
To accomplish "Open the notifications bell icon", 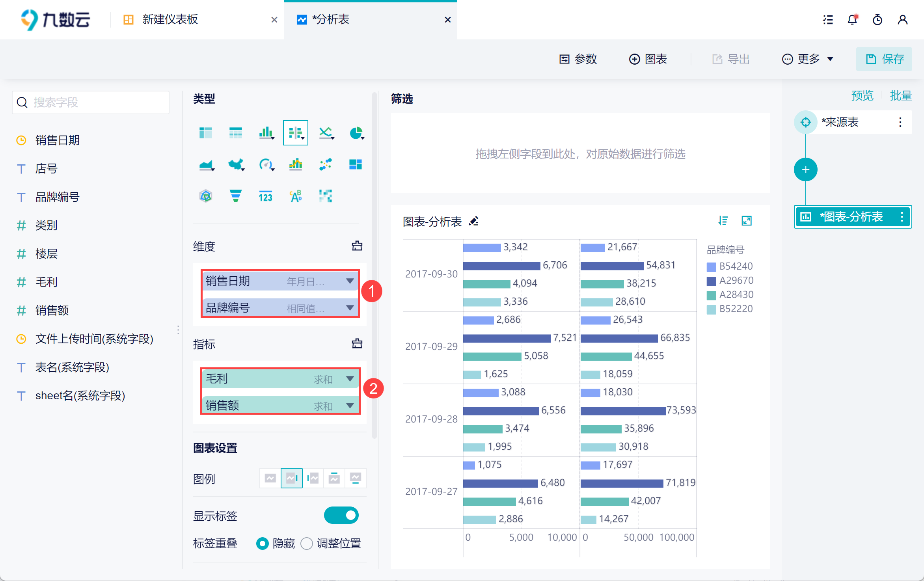I will [x=852, y=20].
